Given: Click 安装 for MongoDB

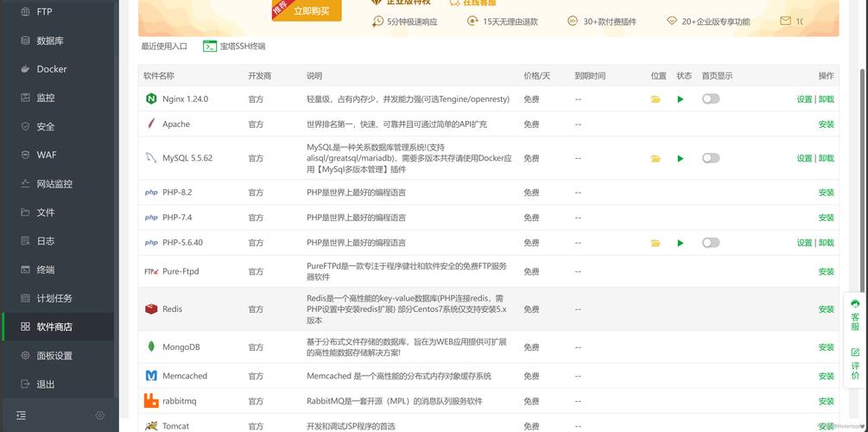Looking at the screenshot, I should (x=827, y=347).
